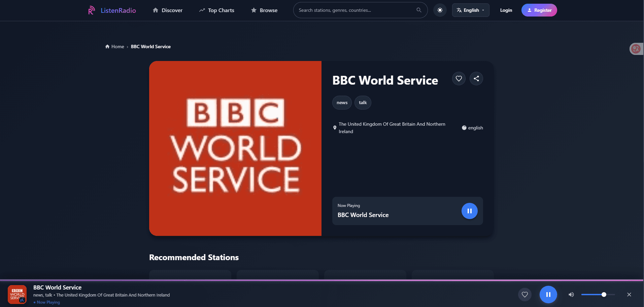644x307 pixels.
Task: Select the news genre tag
Action: pos(342,102)
